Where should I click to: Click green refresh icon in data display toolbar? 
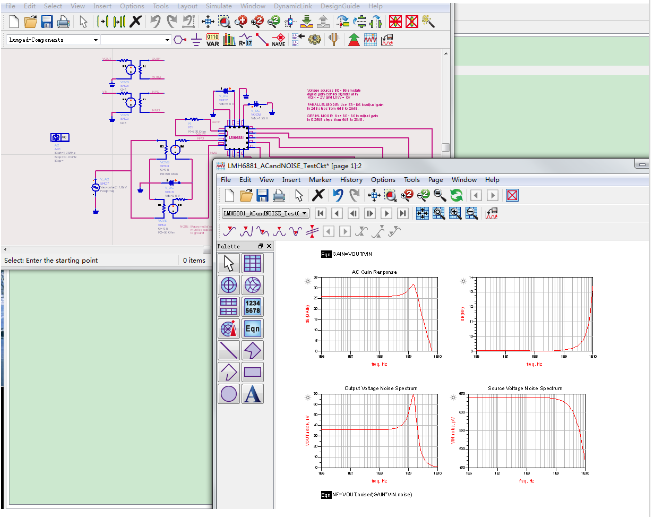click(456, 195)
